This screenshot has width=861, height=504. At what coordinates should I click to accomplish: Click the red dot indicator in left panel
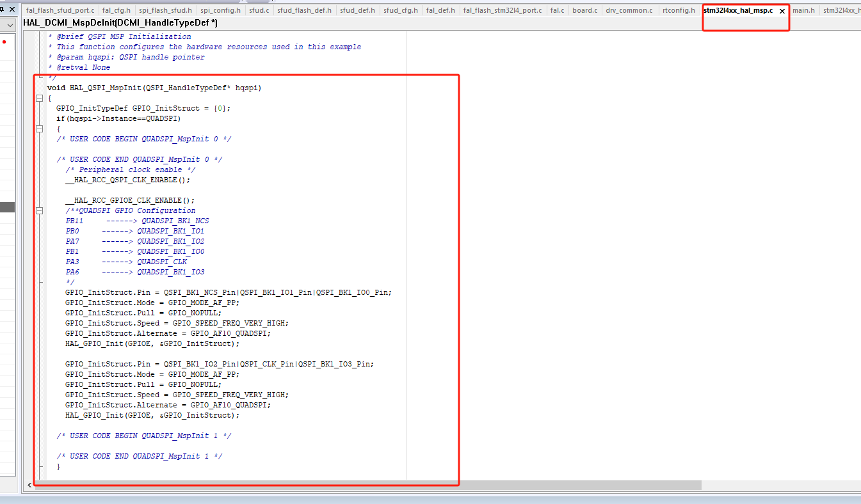pyautogui.click(x=4, y=42)
